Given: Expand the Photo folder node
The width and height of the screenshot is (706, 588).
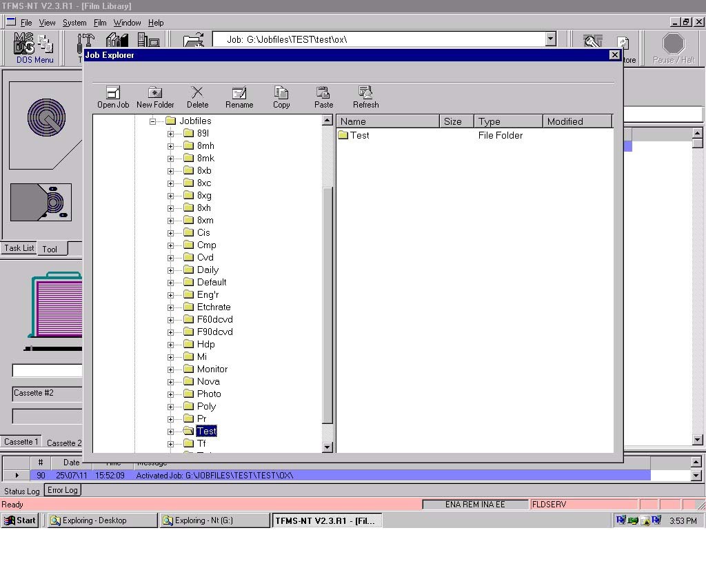Looking at the screenshot, I should (x=170, y=394).
